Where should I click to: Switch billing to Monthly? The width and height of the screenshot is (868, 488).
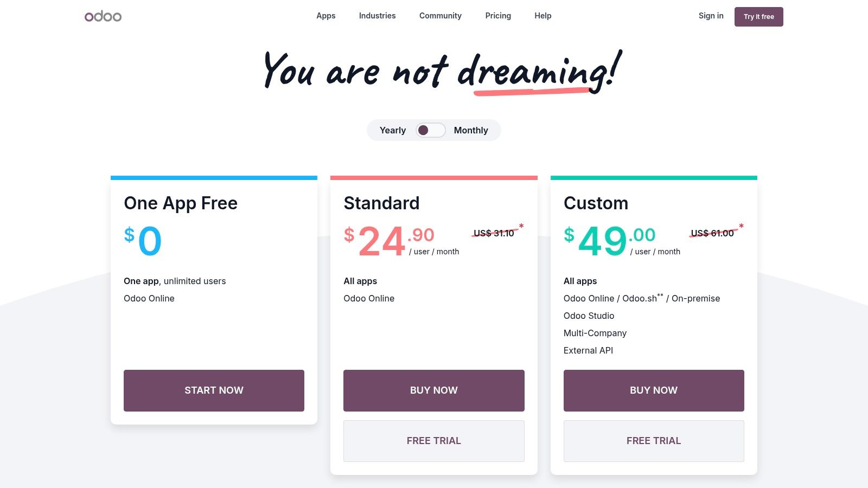(471, 130)
